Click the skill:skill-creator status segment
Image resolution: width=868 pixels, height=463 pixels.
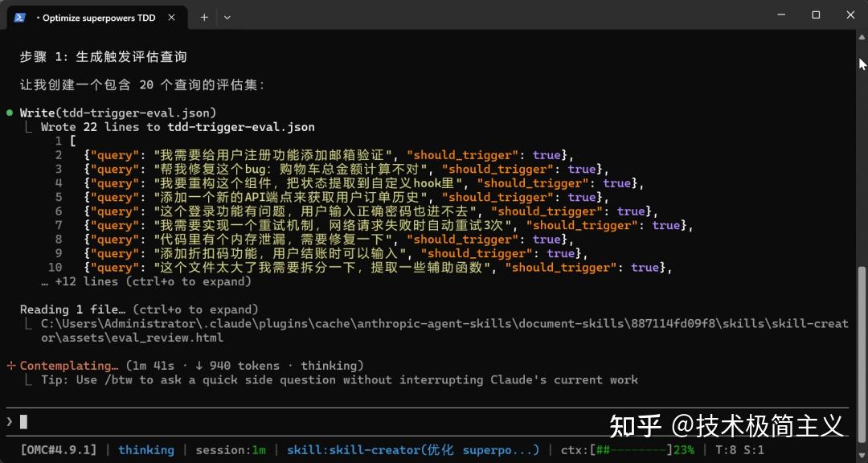coord(413,450)
